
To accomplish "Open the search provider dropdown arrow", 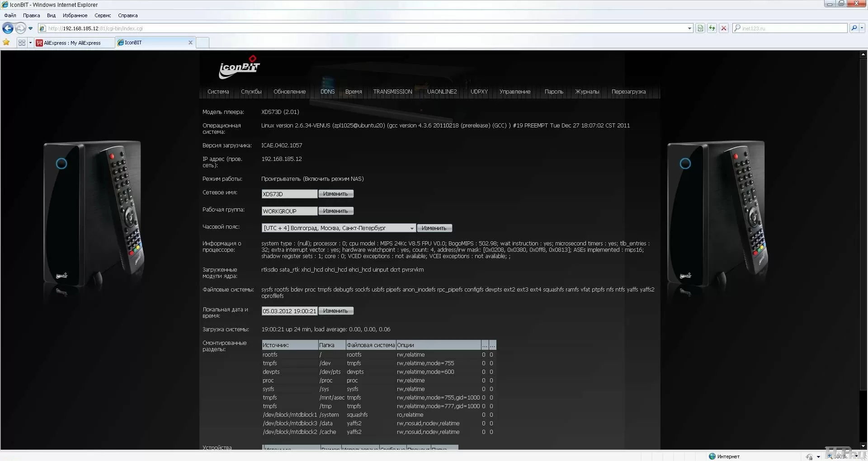I will click(x=862, y=28).
